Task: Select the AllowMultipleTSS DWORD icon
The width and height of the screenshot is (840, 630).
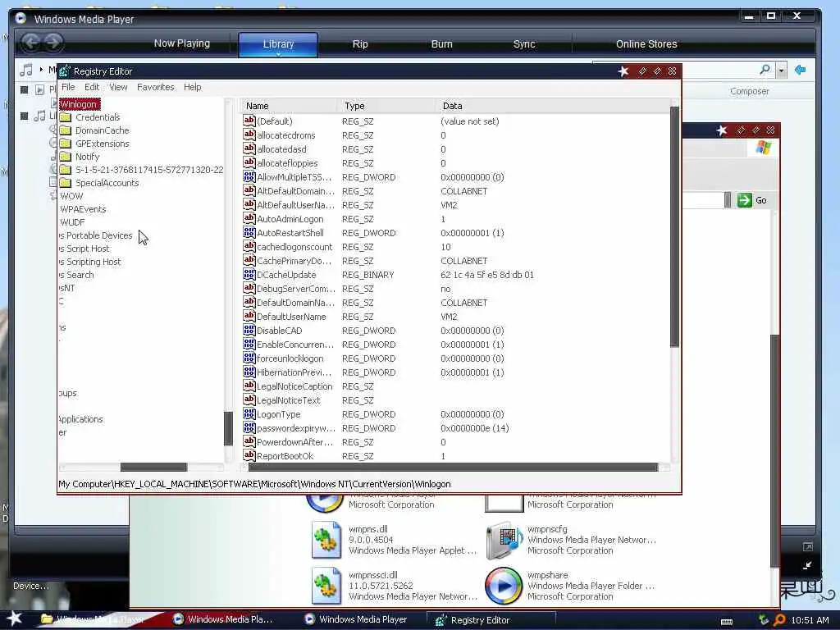Action: (249, 176)
